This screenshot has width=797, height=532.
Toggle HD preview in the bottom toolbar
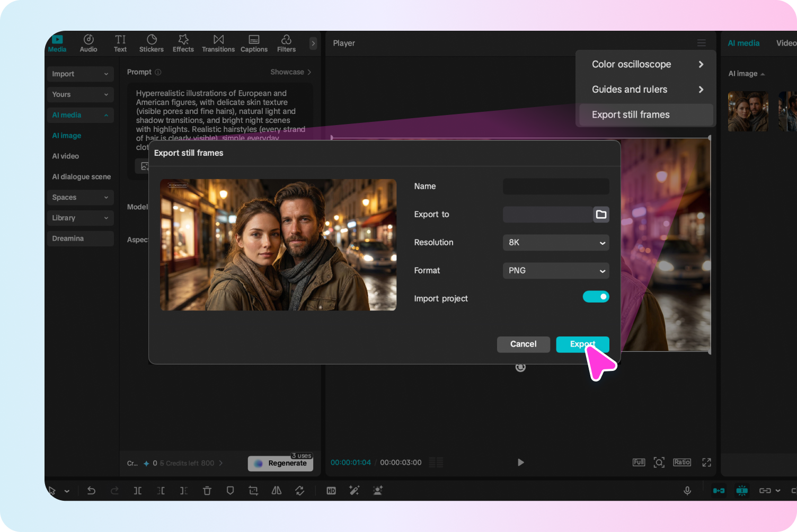331,490
